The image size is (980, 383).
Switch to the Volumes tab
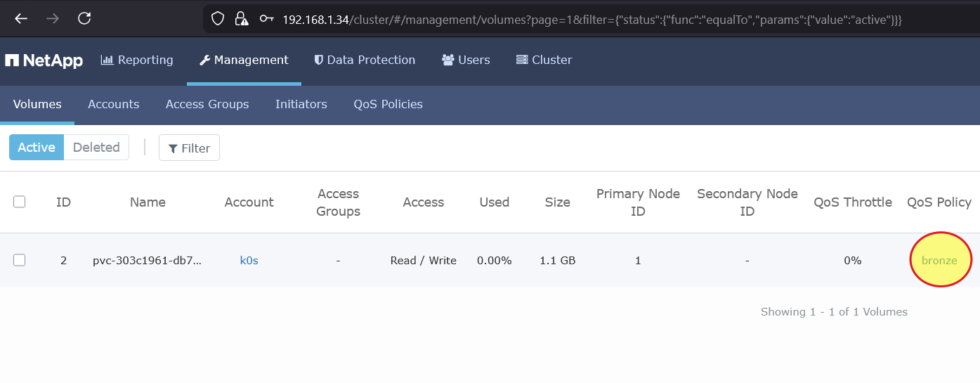point(37,104)
